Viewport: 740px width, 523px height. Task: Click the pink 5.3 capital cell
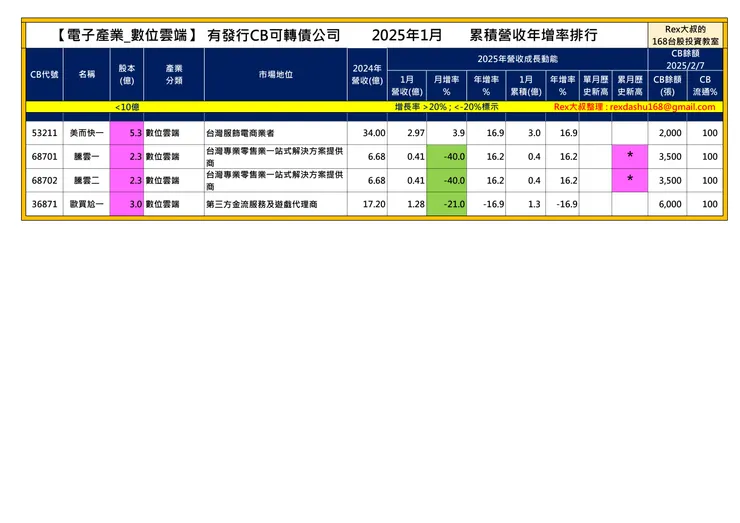tap(127, 133)
